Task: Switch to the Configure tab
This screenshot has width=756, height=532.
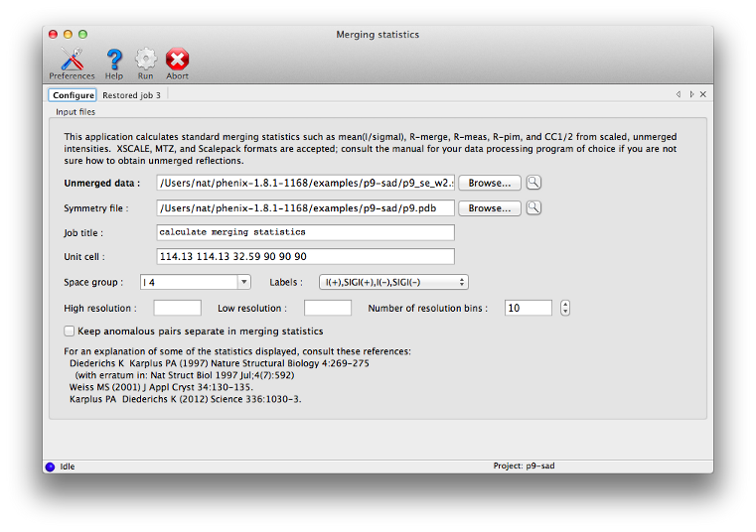Action: click(x=73, y=95)
